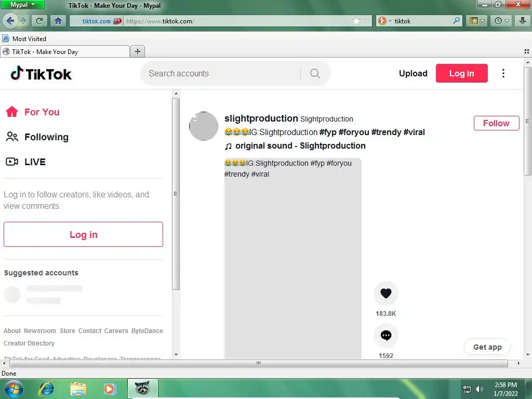The image size is (532, 399).
Task: Click the Mypal raccoon taskbar icon
Action: click(143, 389)
